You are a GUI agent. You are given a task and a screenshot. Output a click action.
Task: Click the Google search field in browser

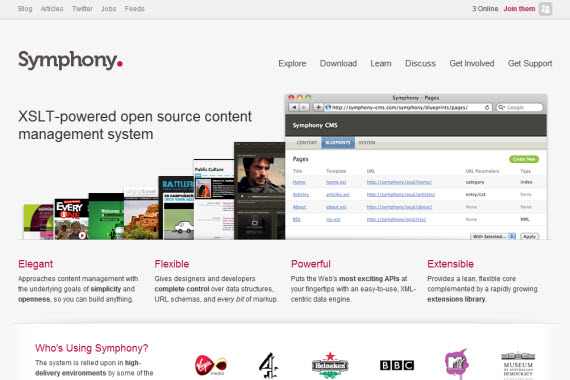[519, 107]
